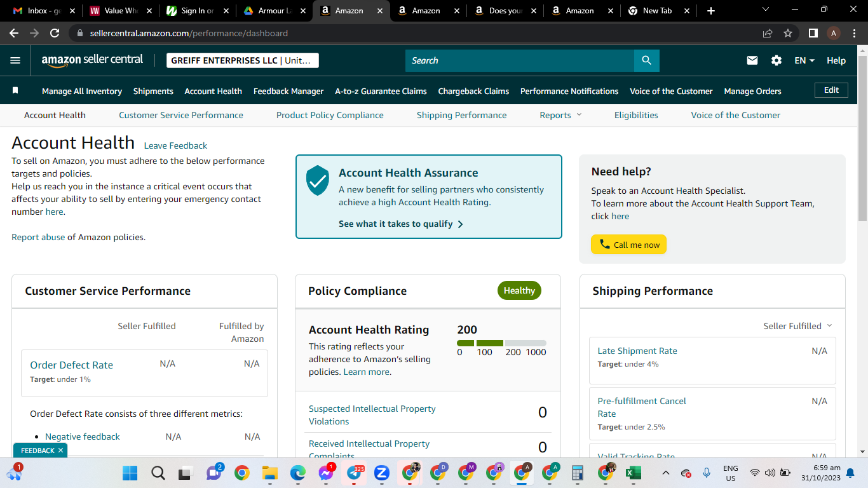
Task: Open Manage Orders in the nav bar
Action: click(x=752, y=91)
